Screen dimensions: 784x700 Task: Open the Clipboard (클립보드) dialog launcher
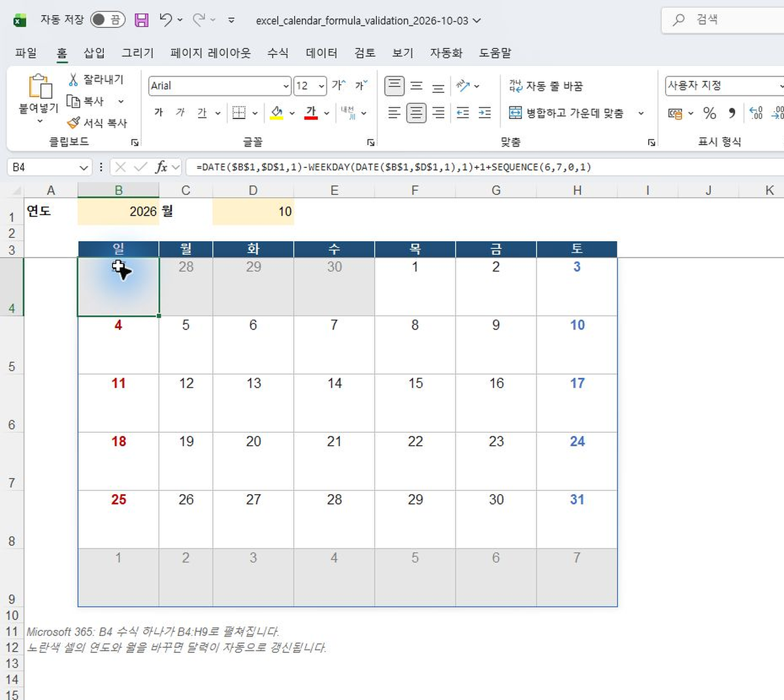(135, 142)
